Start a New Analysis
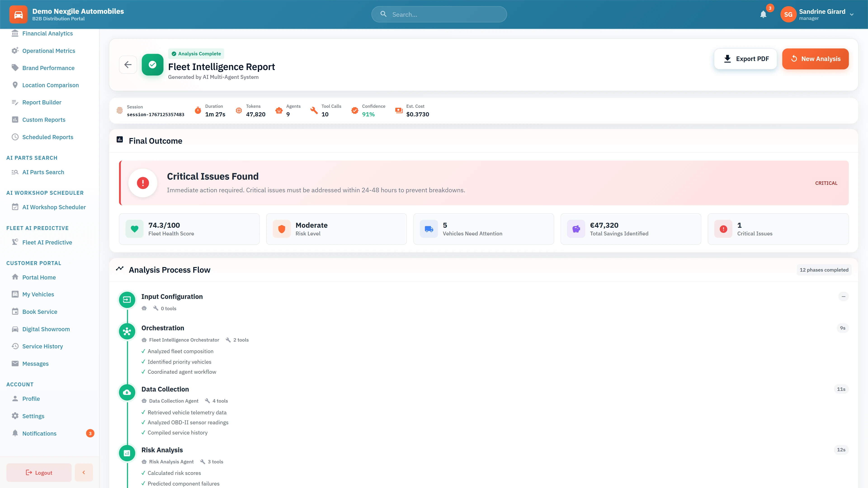 coord(815,59)
